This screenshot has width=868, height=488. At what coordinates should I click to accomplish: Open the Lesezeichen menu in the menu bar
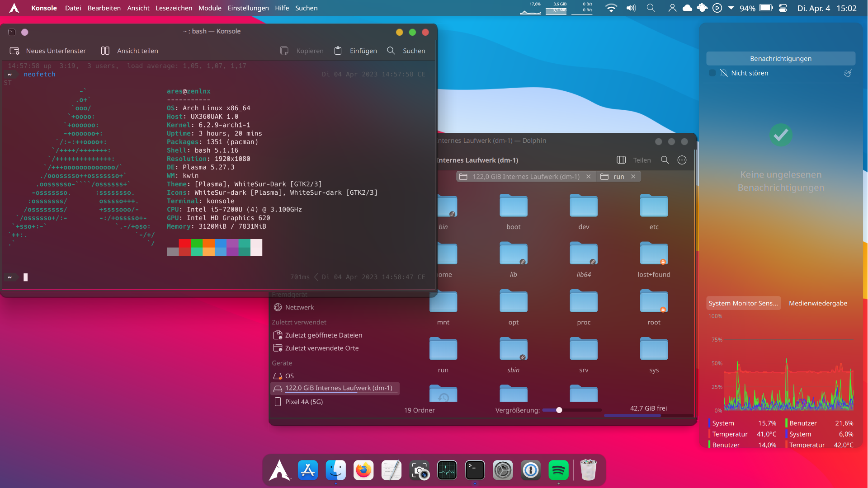pos(174,8)
